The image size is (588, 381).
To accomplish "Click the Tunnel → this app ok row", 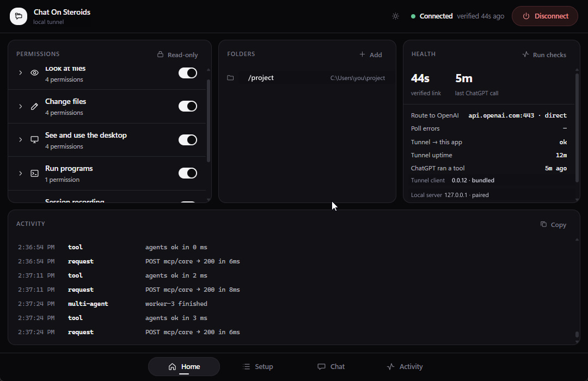I will pyautogui.click(x=488, y=142).
